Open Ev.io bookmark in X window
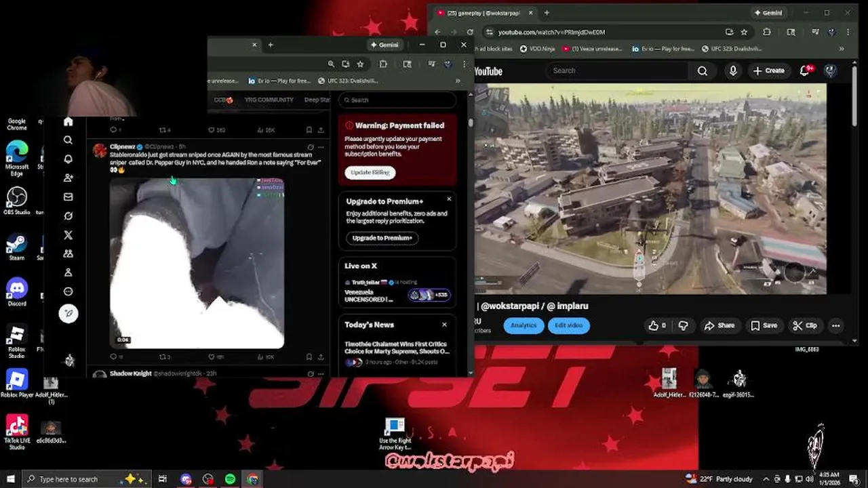This screenshot has width=868, height=488. [279, 81]
